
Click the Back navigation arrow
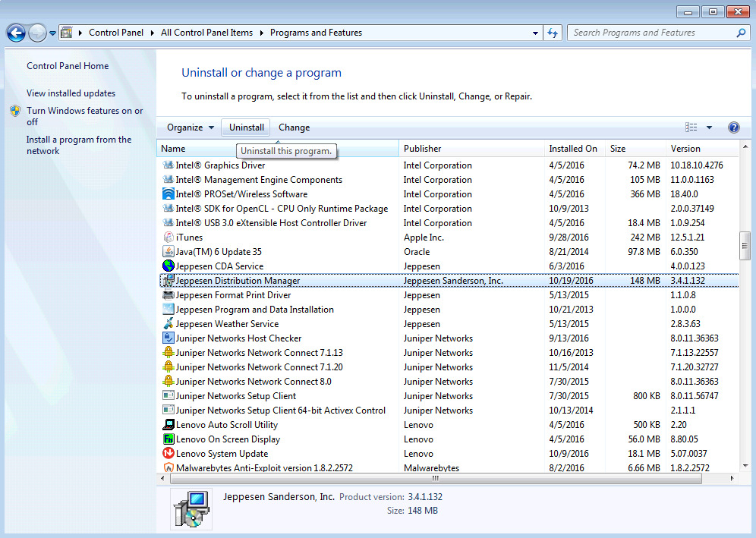(16, 33)
